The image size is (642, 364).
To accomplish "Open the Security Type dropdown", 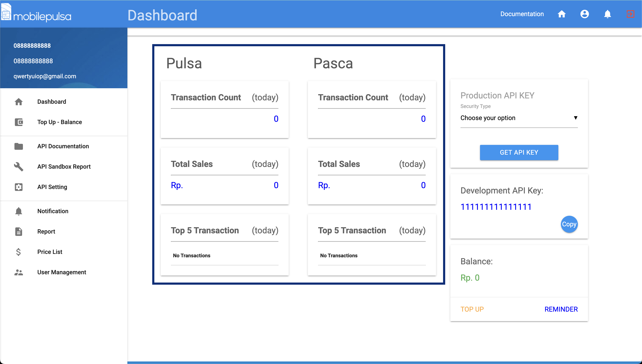I will click(x=519, y=118).
